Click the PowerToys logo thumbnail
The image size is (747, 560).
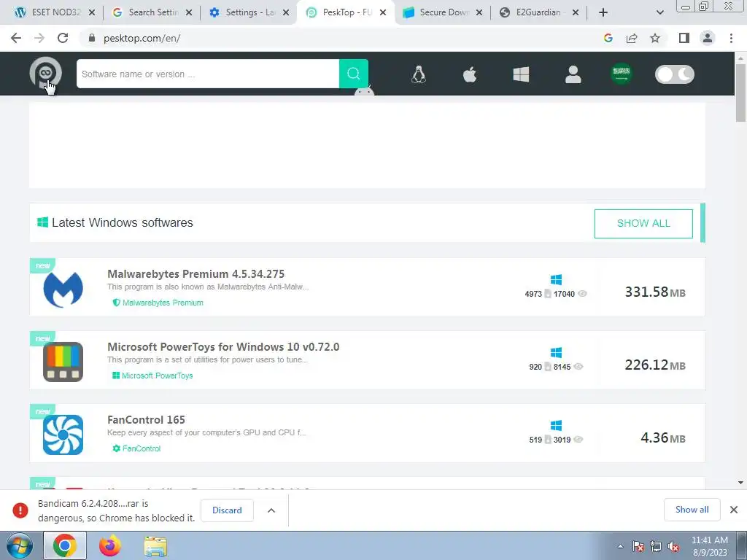tap(63, 362)
